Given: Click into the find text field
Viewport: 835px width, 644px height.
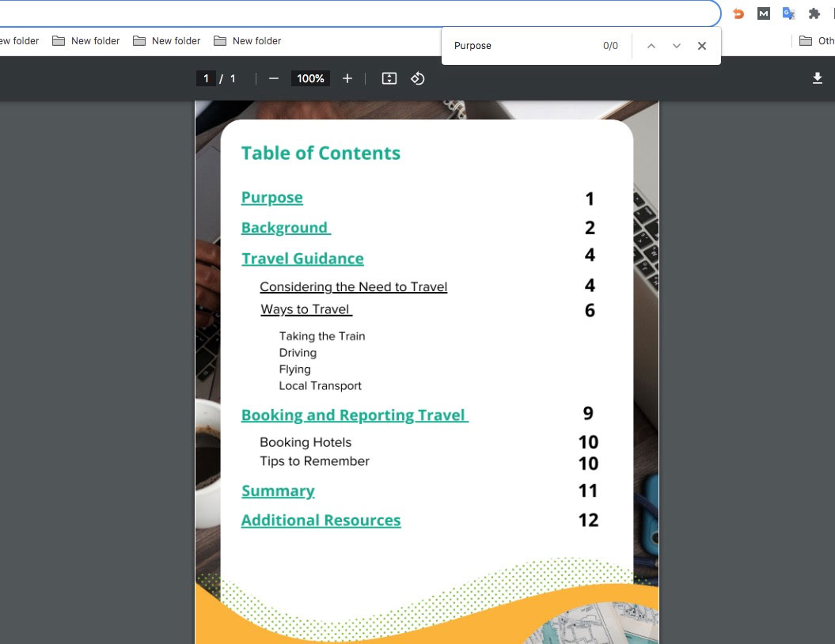Looking at the screenshot, I should coord(525,46).
